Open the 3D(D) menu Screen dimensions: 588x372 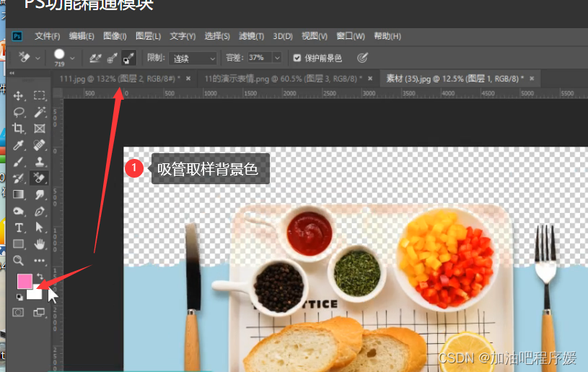tap(283, 36)
